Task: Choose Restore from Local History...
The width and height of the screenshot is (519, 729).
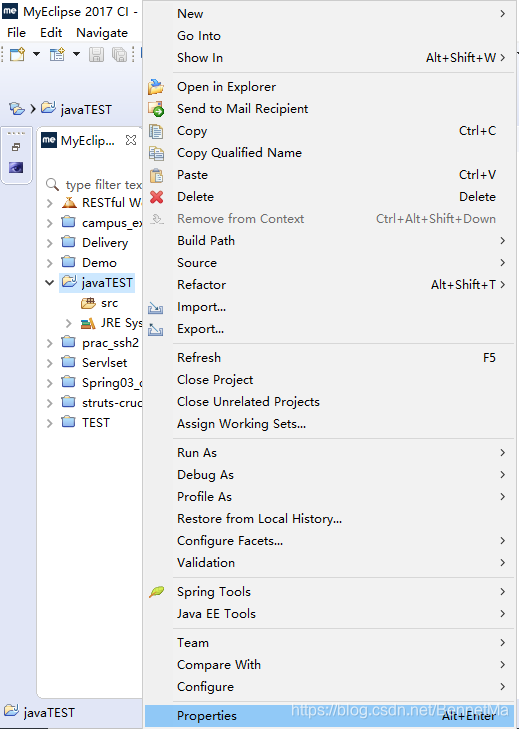Action: coord(329,519)
